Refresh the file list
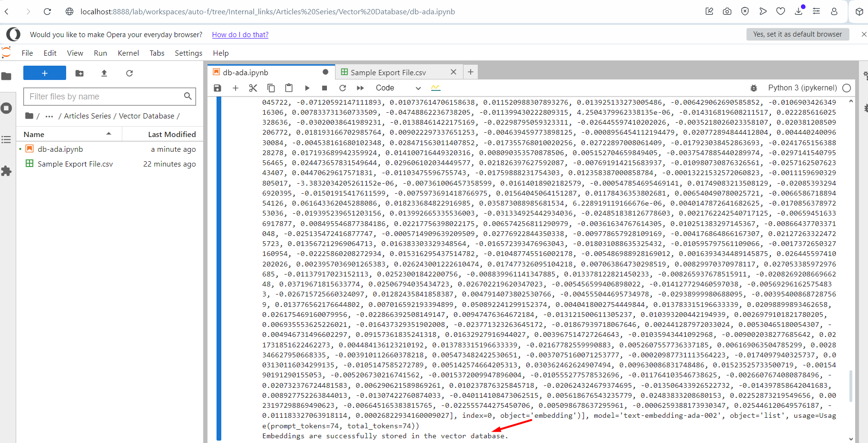The image size is (868, 443). pyautogui.click(x=129, y=73)
